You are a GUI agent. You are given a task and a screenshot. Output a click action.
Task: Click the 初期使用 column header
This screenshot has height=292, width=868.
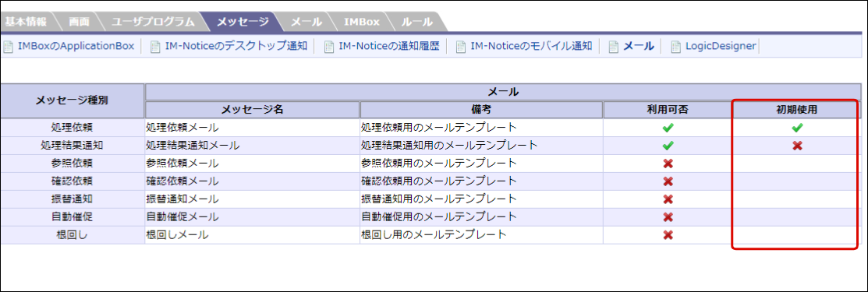point(796,110)
